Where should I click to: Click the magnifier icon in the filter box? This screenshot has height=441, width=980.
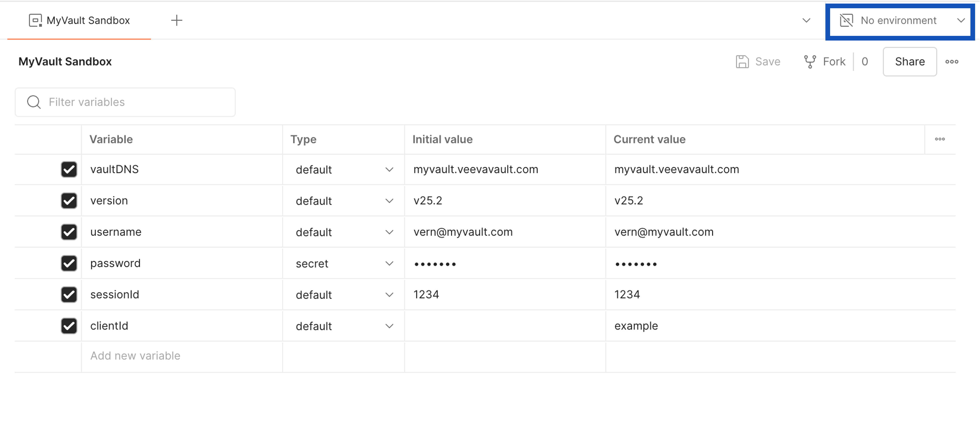coord(34,102)
